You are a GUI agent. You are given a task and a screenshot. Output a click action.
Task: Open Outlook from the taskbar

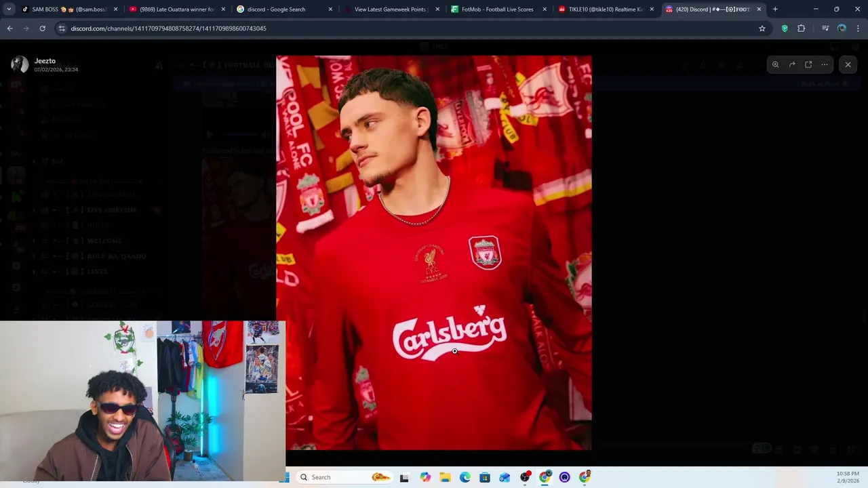(x=505, y=477)
